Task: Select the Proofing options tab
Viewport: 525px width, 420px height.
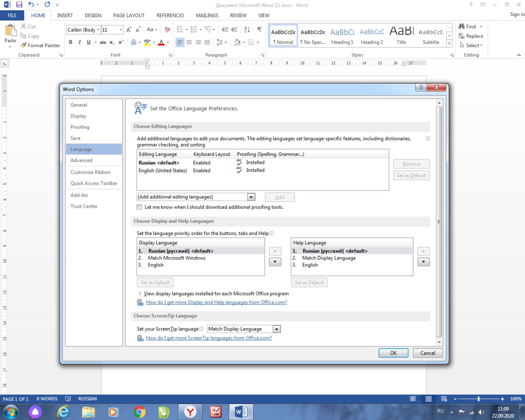Action: click(x=80, y=127)
